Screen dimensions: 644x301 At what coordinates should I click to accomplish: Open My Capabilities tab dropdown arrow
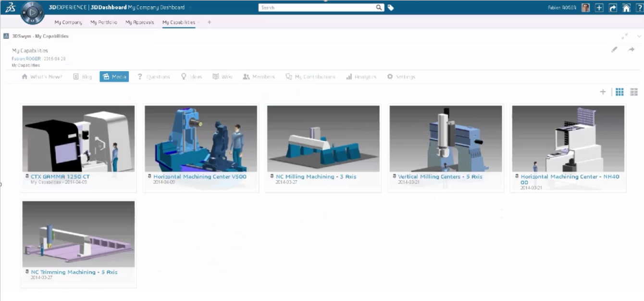point(198,23)
